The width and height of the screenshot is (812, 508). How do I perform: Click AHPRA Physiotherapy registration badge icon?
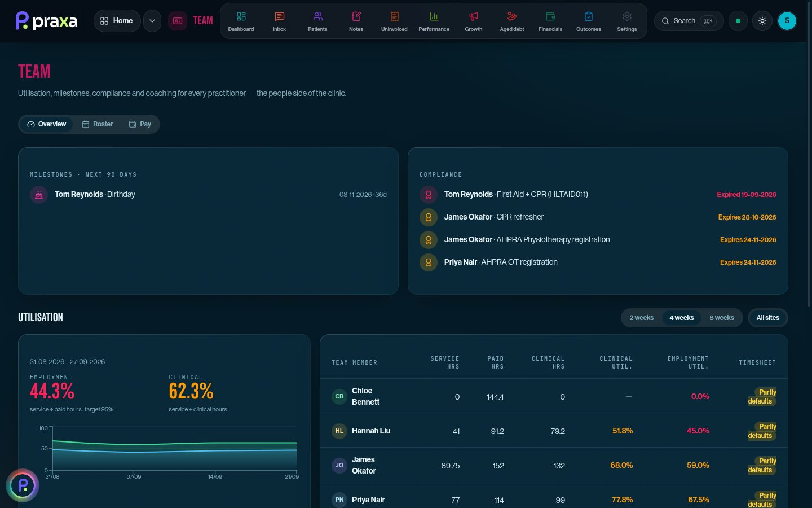429,240
